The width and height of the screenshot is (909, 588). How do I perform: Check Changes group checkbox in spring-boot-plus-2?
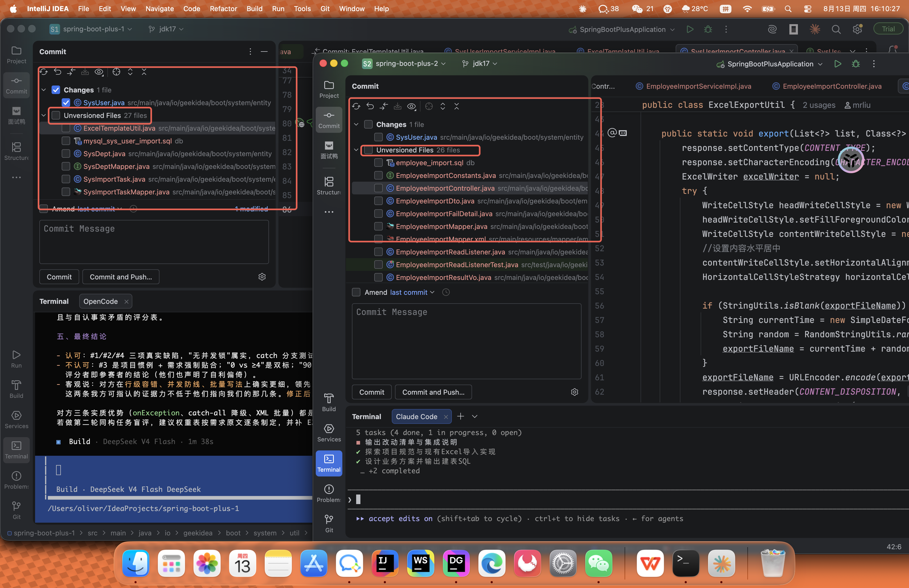pos(368,124)
